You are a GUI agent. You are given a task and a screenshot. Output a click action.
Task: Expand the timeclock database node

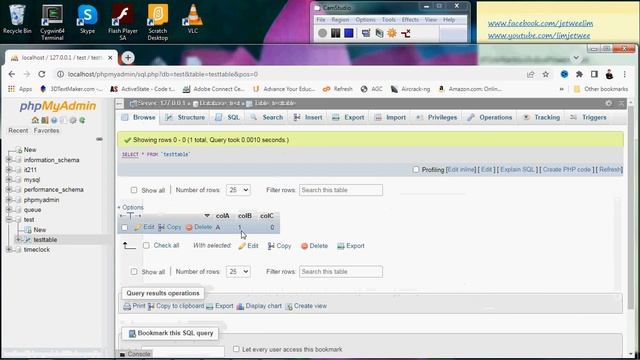(9, 249)
